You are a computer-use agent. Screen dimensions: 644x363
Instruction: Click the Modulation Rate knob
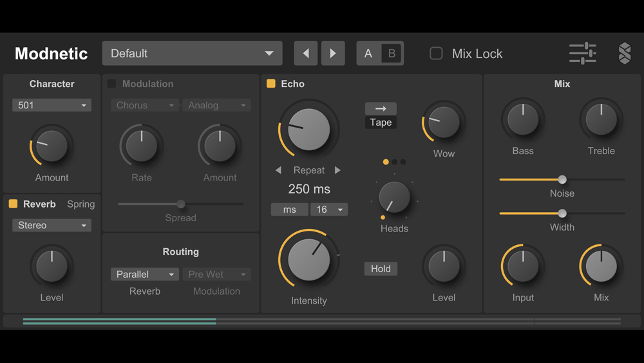click(x=141, y=146)
